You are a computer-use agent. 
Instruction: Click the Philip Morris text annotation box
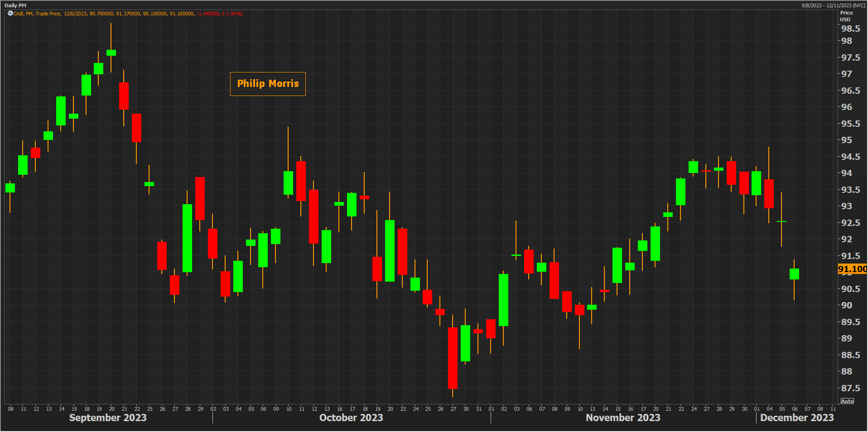(x=268, y=84)
